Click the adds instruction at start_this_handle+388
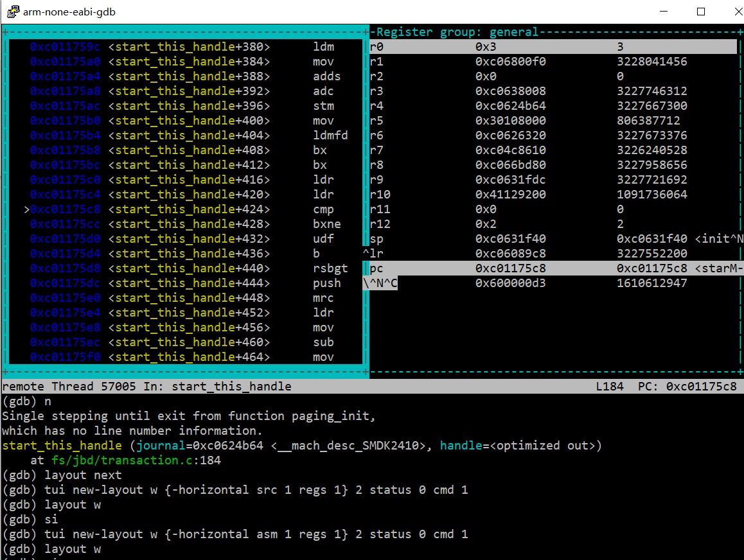 tap(185, 76)
